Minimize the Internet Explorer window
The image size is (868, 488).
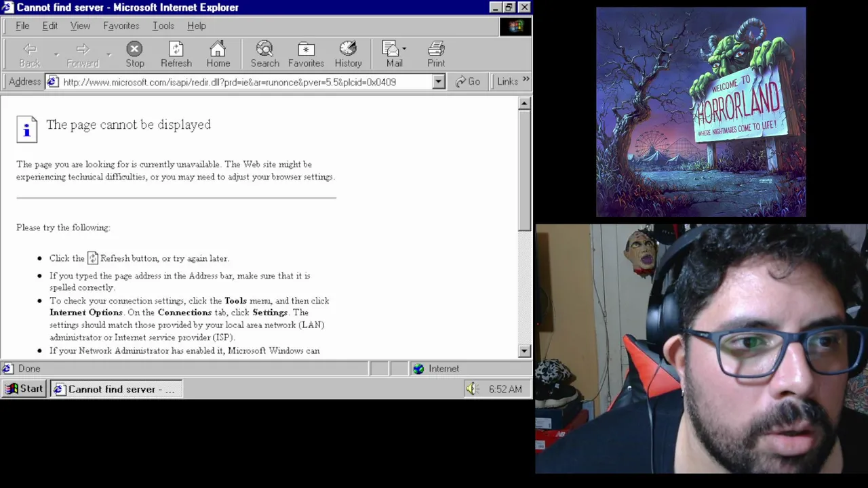496,7
